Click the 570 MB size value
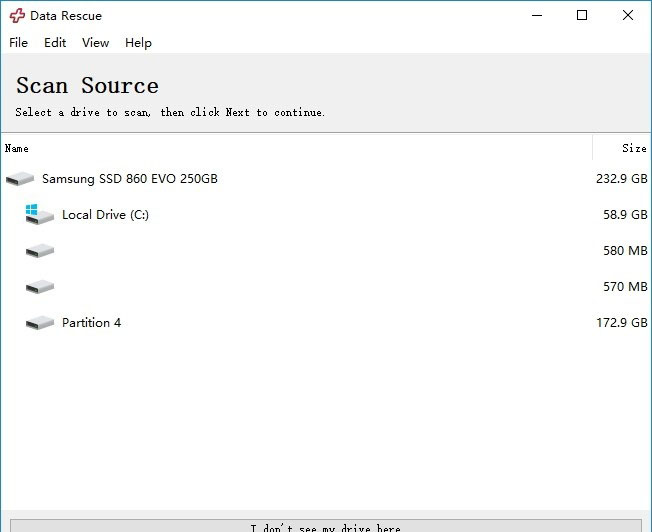The width and height of the screenshot is (652, 532). (625, 287)
